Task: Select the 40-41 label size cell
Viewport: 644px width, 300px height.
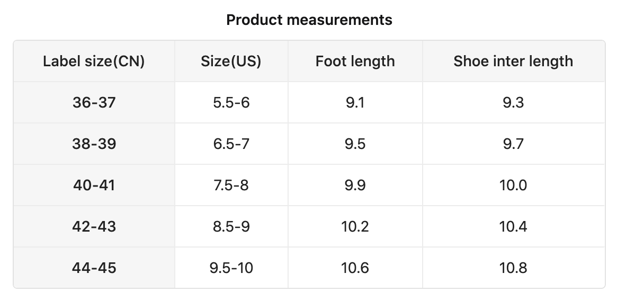Action: (94, 185)
